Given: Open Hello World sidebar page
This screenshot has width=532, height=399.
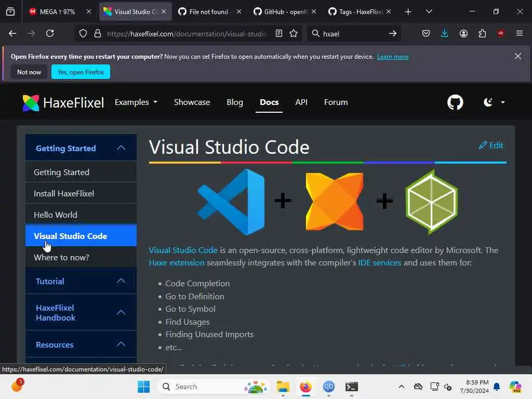Looking at the screenshot, I should (x=81, y=215).
